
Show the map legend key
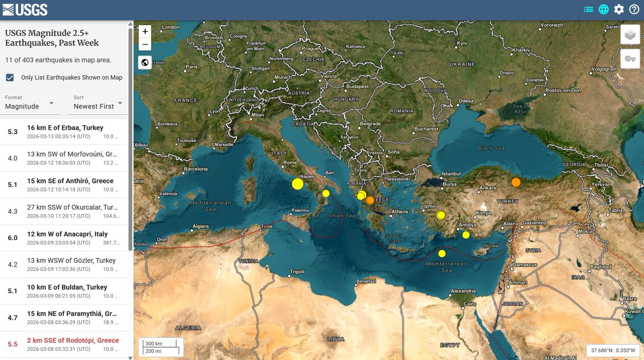click(630, 59)
